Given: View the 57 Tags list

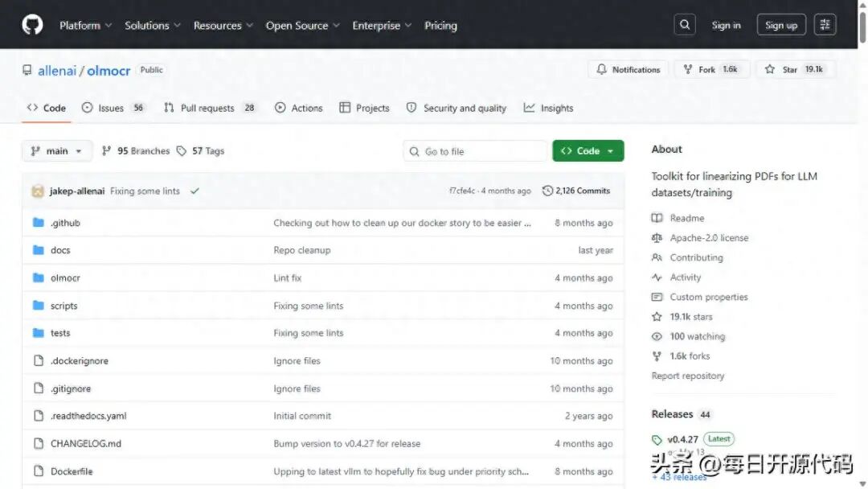Looking at the screenshot, I should pos(200,150).
